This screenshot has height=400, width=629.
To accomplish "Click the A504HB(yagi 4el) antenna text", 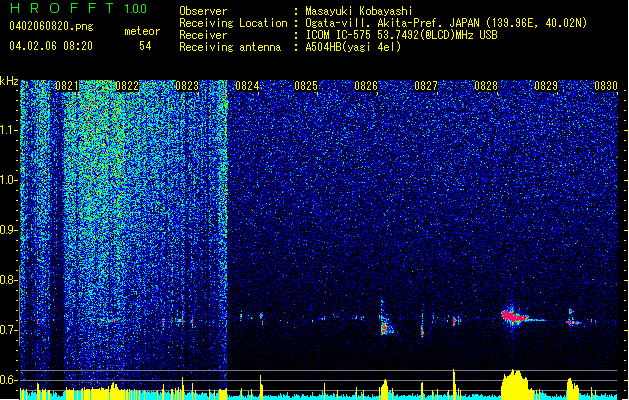I will 353,47.
